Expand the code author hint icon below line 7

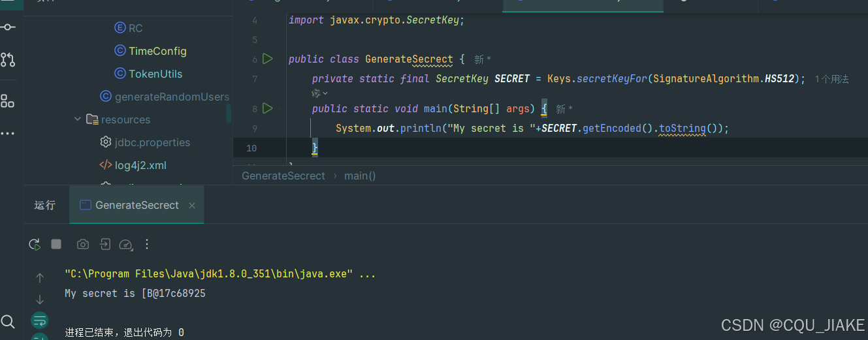tap(320, 94)
